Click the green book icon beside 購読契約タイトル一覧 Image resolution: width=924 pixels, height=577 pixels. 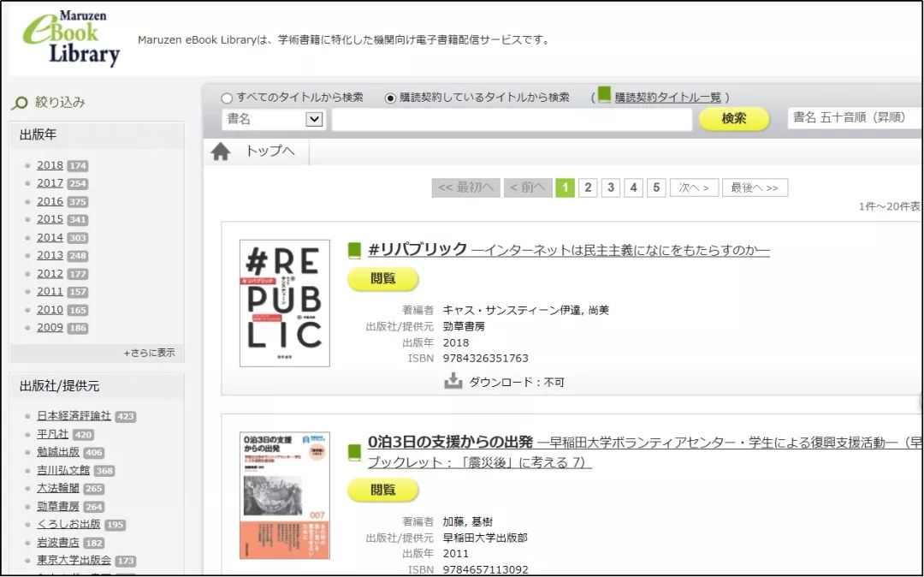coord(604,96)
